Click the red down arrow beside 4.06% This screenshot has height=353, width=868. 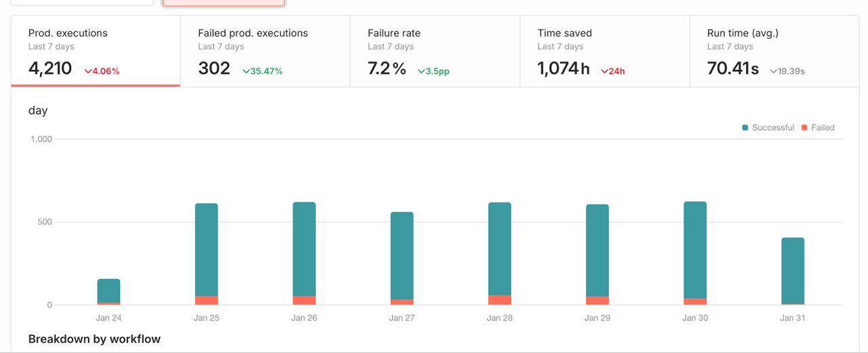pos(88,71)
